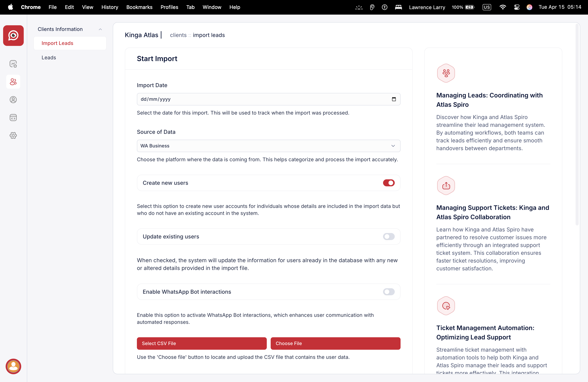Screen dimensions: 588x382
Task: Click the sunrise-like menu bar status icon
Action: click(359, 7)
